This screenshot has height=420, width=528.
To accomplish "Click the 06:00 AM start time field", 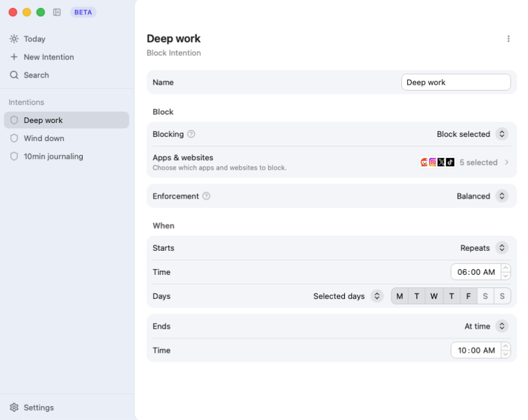I will 476,272.
